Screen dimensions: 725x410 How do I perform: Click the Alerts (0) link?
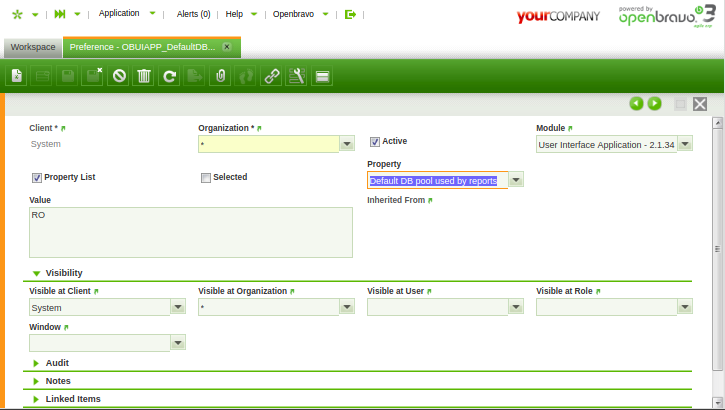193,14
